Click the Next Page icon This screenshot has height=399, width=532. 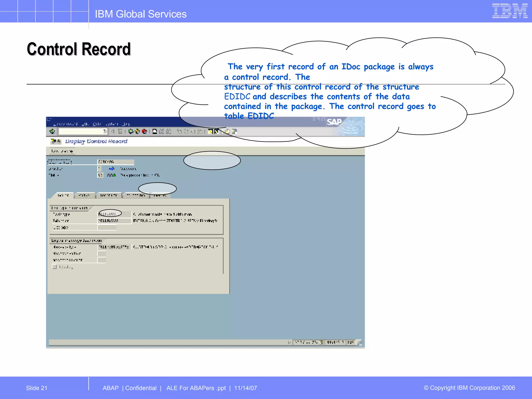click(192, 131)
